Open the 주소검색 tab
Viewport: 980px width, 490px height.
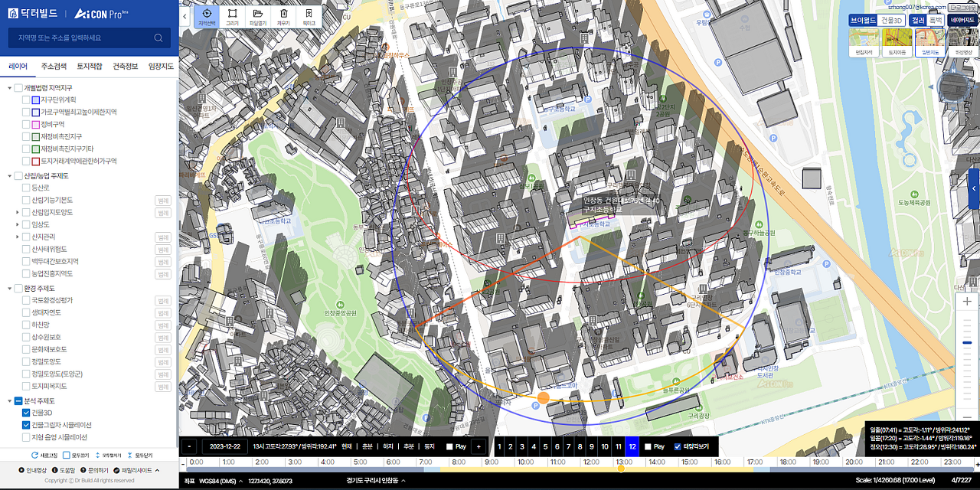coord(54,67)
